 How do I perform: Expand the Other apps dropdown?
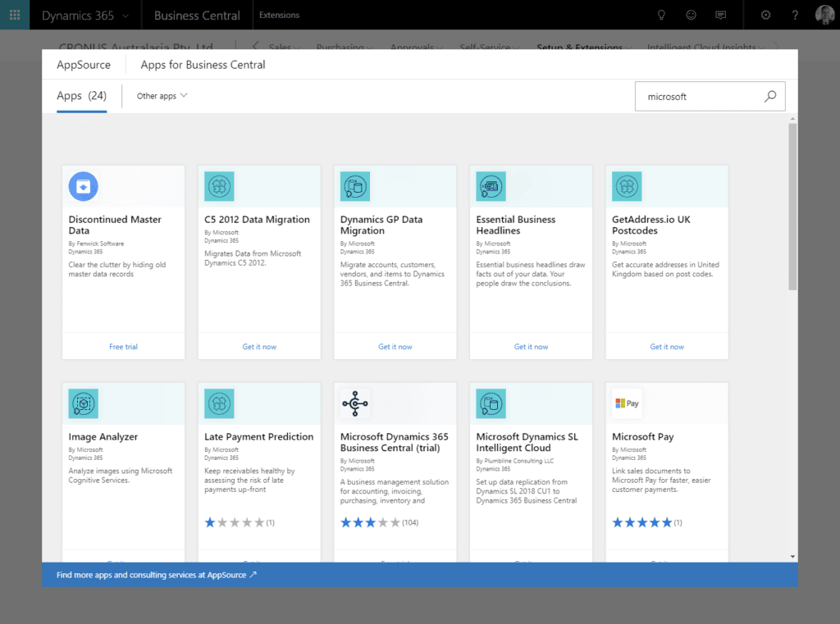tap(162, 96)
